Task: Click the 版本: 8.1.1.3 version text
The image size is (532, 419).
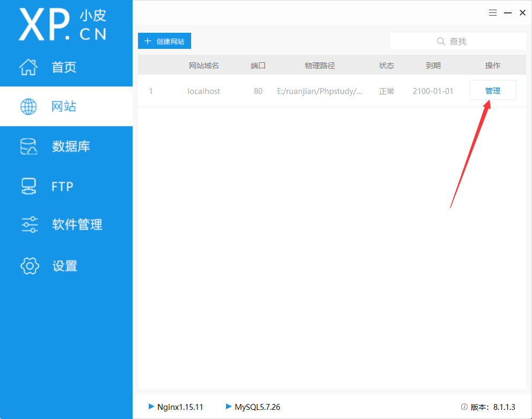Action: coord(493,407)
